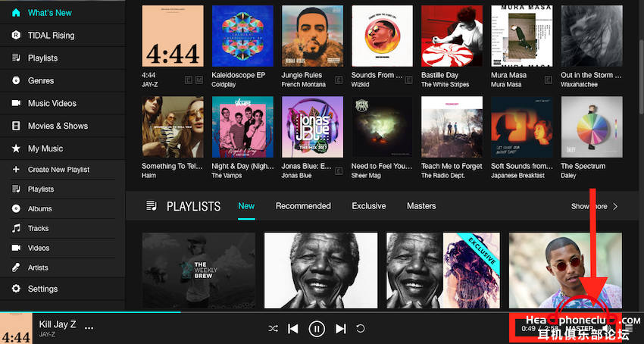The height and width of the screenshot is (344, 644).
Task: Open The Weekly Brew playlist cover
Action: [199, 271]
